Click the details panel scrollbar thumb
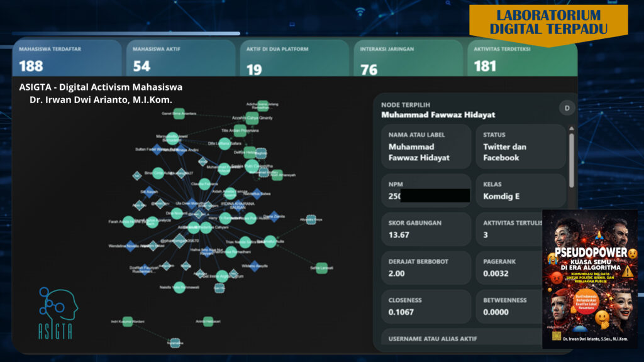Viewport: 644px width, 362px height. 572,160
